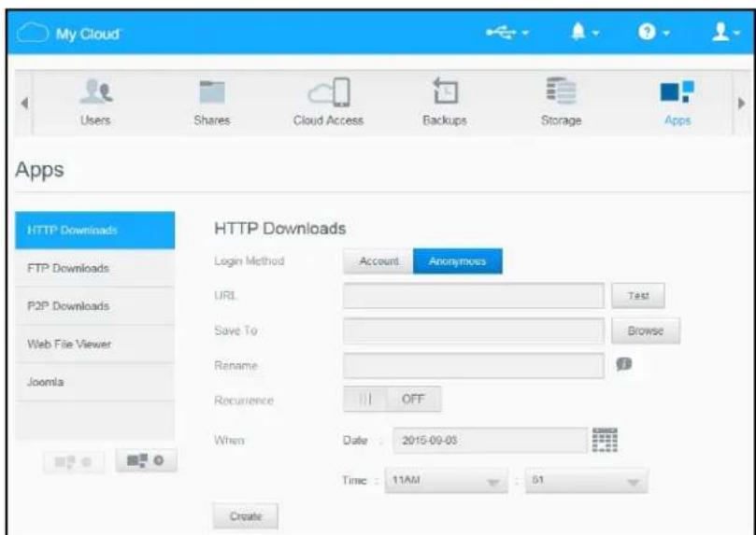Open the alerts bell icon
Screen dimensions: 756x535
tap(585, 33)
